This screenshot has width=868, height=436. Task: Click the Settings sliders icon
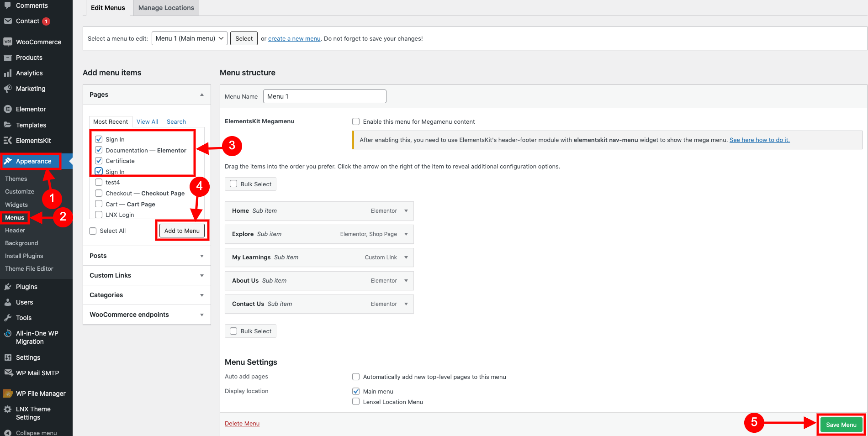8,357
